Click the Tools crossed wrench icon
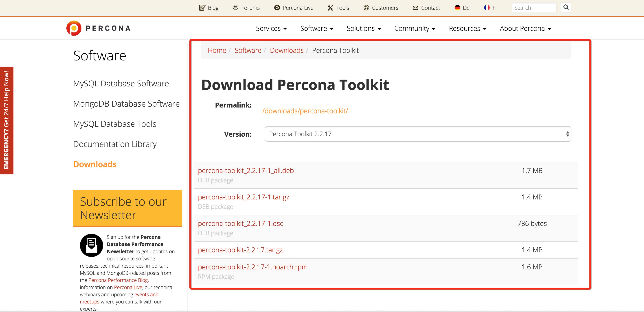 (330, 8)
